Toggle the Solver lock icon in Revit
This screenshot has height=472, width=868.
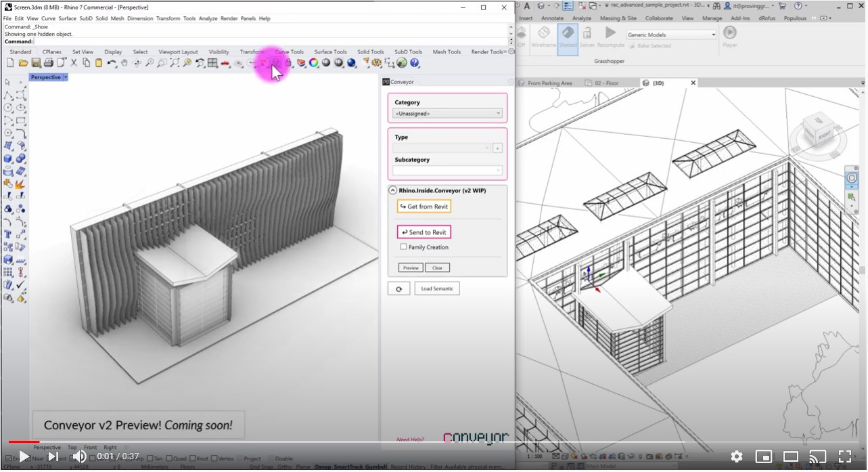[x=587, y=37]
